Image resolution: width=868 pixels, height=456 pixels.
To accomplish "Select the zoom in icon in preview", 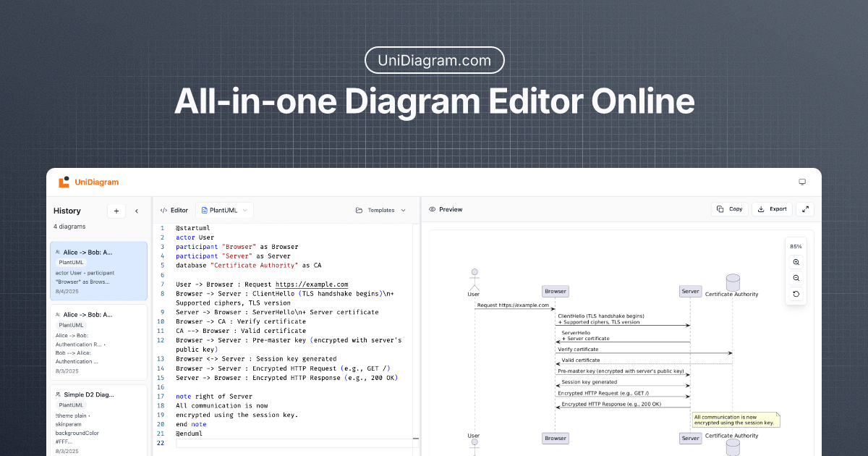I will coord(796,262).
